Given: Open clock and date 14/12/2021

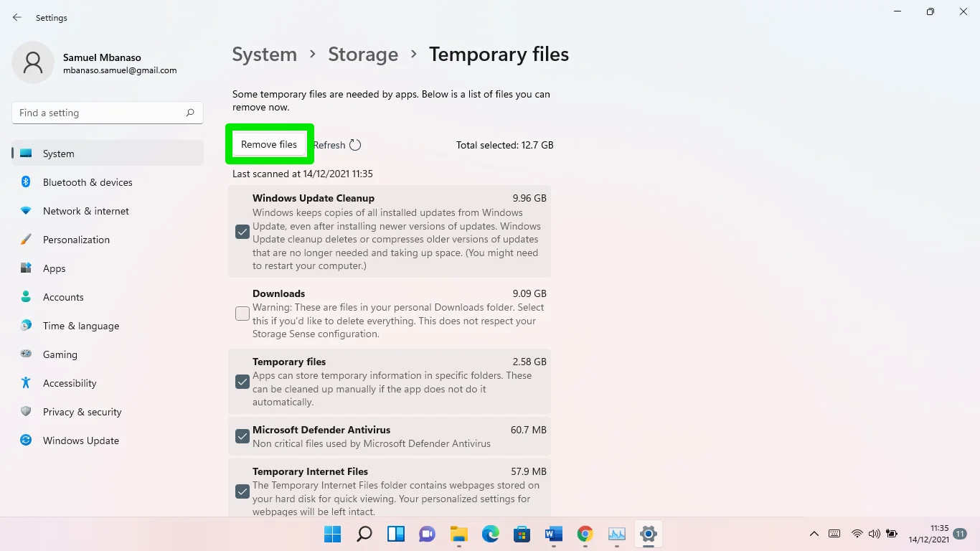Looking at the screenshot, I should [x=929, y=534].
